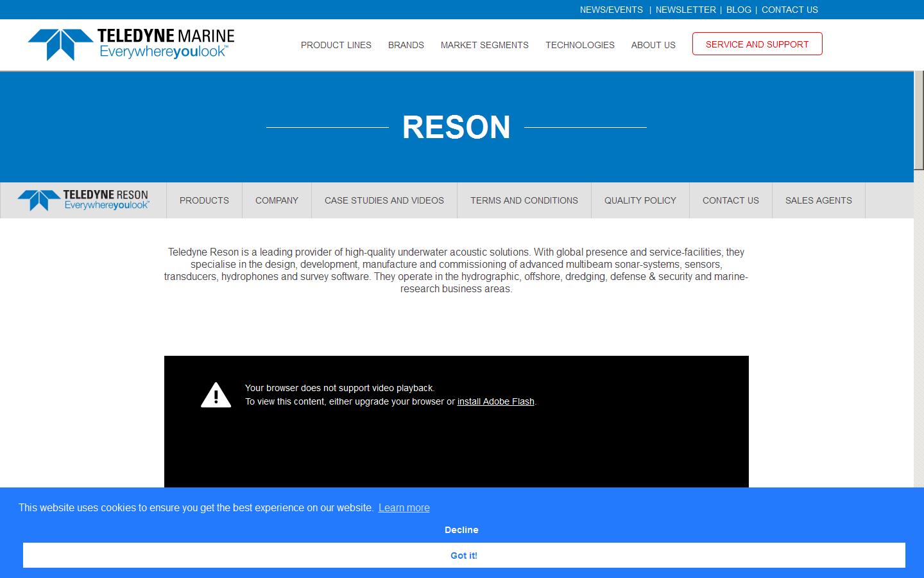924x578 pixels.
Task: Click 'Your browser does not support video playback' text
Action: (x=339, y=388)
